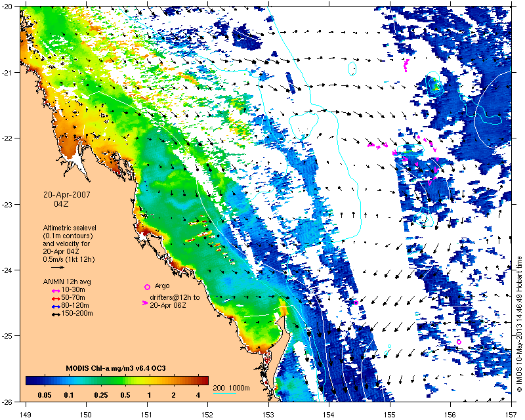Image resolution: width=525 pixels, height=420 pixels.
Task: Select the blue 80-120m arrow symbol
Action: tap(56, 306)
